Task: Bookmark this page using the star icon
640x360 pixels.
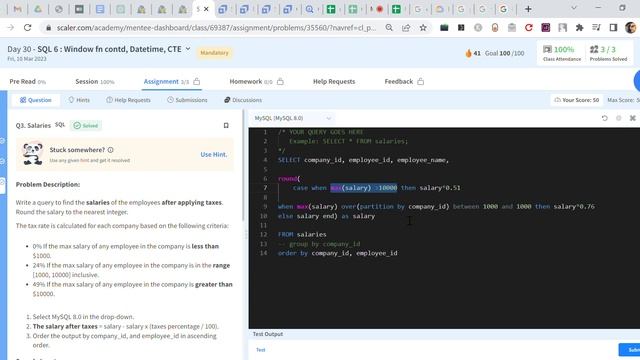Action: click(423, 28)
